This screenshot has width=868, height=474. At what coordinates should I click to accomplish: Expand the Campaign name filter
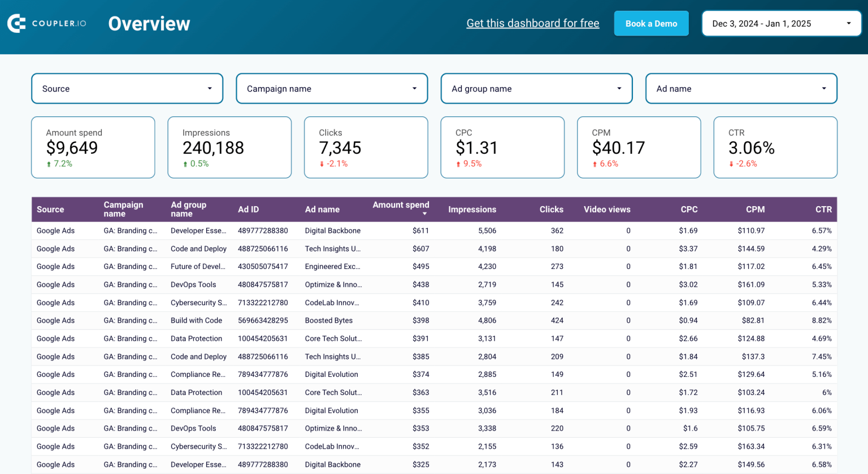(332, 88)
